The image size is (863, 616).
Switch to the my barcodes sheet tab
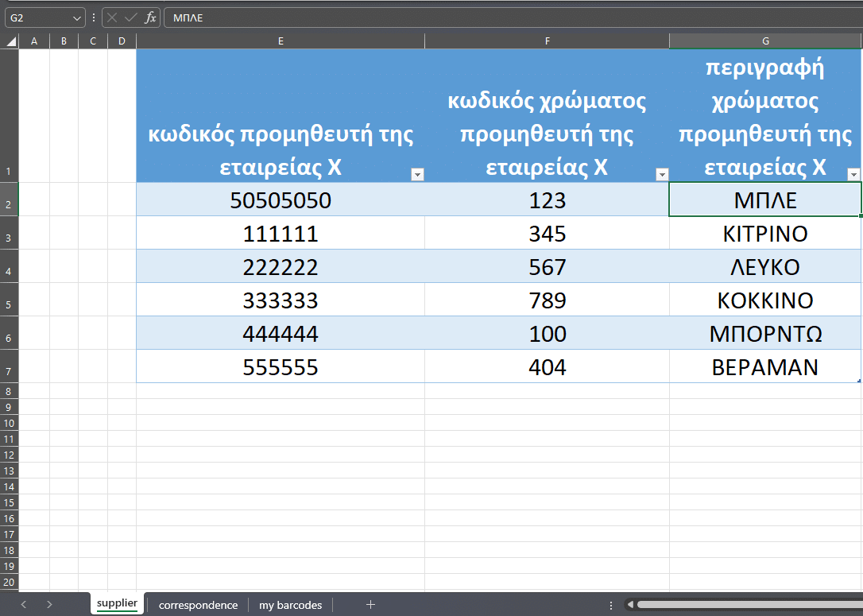pos(290,605)
